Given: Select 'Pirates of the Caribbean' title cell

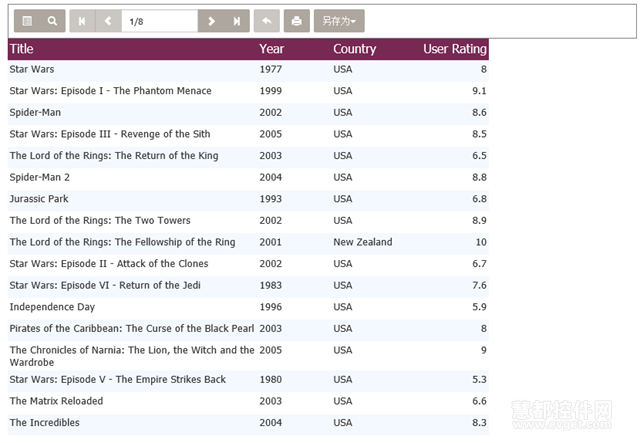Looking at the screenshot, I should 132,329.
